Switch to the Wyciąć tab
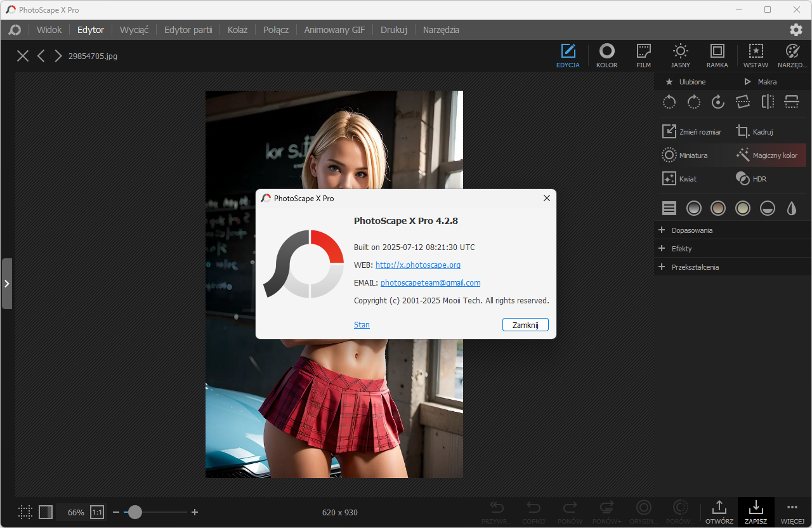This screenshot has height=528, width=812. tap(134, 30)
